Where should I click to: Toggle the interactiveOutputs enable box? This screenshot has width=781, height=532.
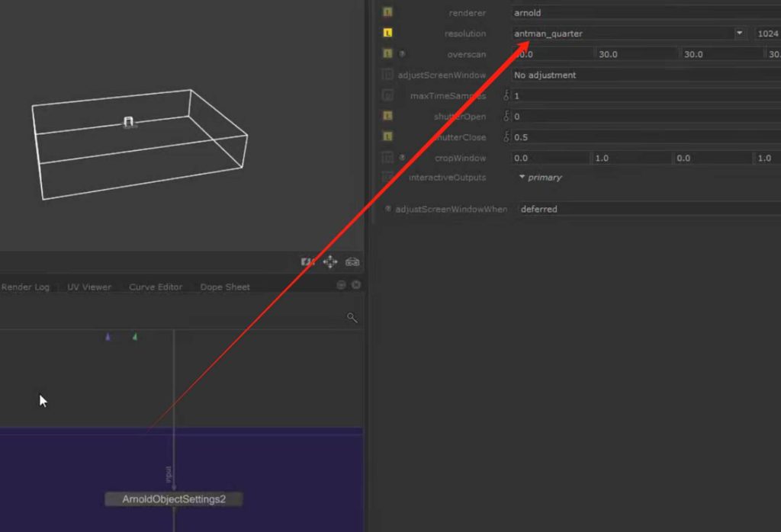tap(387, 178)
